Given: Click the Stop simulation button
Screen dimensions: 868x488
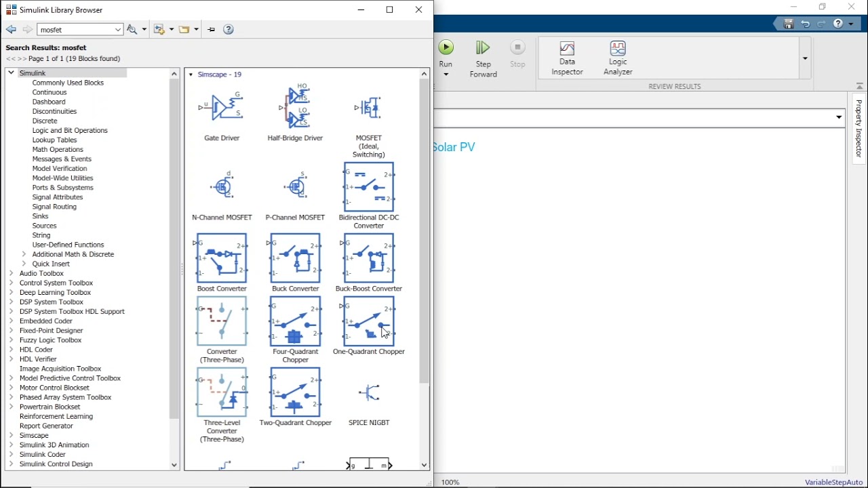Looking at the screenshot, I should (517, 54).
